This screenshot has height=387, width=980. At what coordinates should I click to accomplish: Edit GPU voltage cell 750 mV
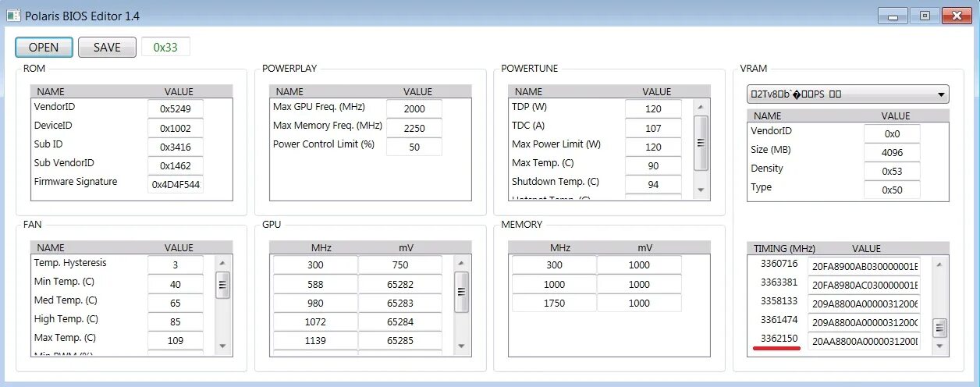tap(400, 265)
